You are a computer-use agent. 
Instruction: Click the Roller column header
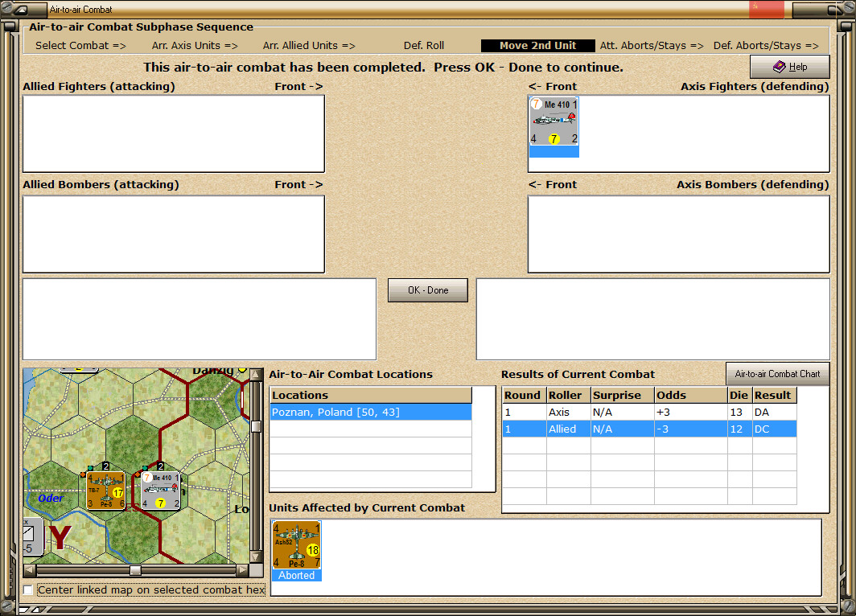click(x=568, y=395)
